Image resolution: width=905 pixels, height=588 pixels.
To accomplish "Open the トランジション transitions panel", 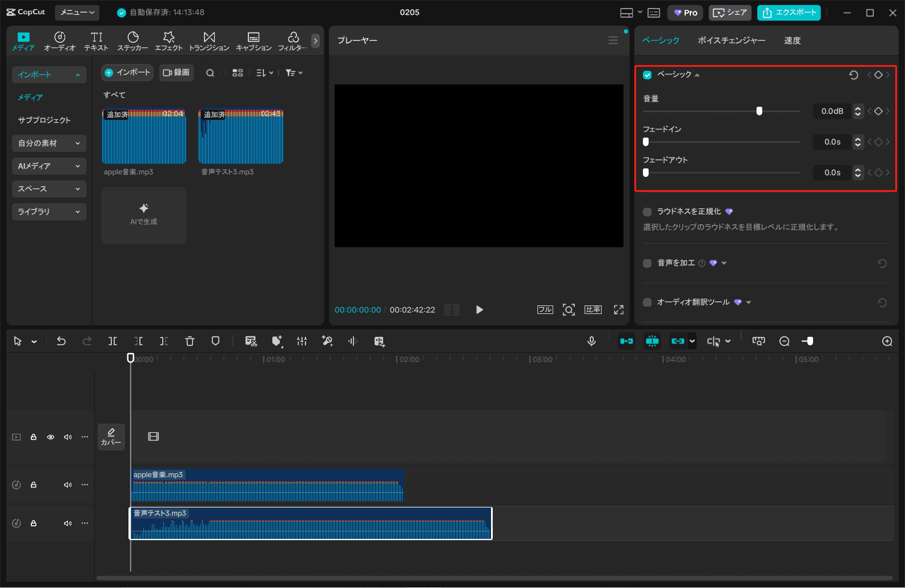I will click(x=209, y=41).
